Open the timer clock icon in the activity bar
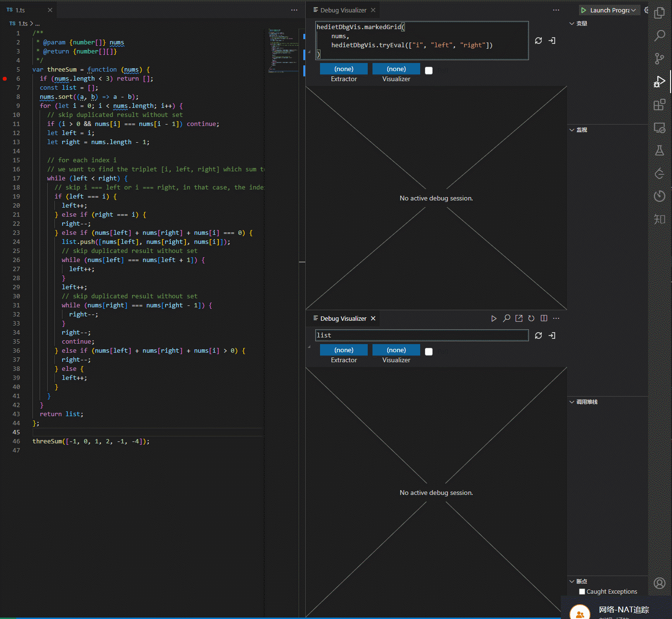672x619 pixels. click(x=660, y=196)
